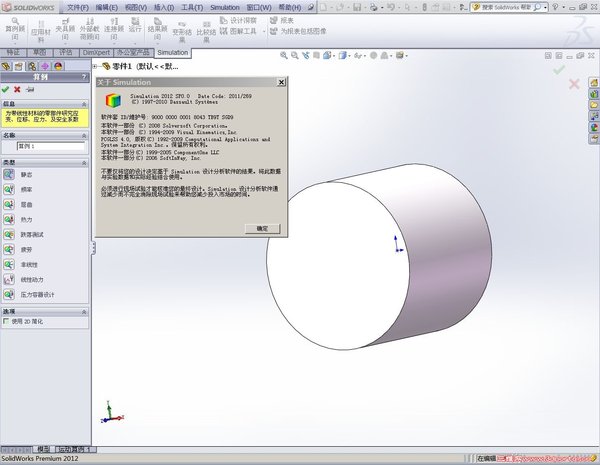Select the 屈曲 buckling study type
Image resolution: width=600 pixels, height=465 pixels.
18,204
